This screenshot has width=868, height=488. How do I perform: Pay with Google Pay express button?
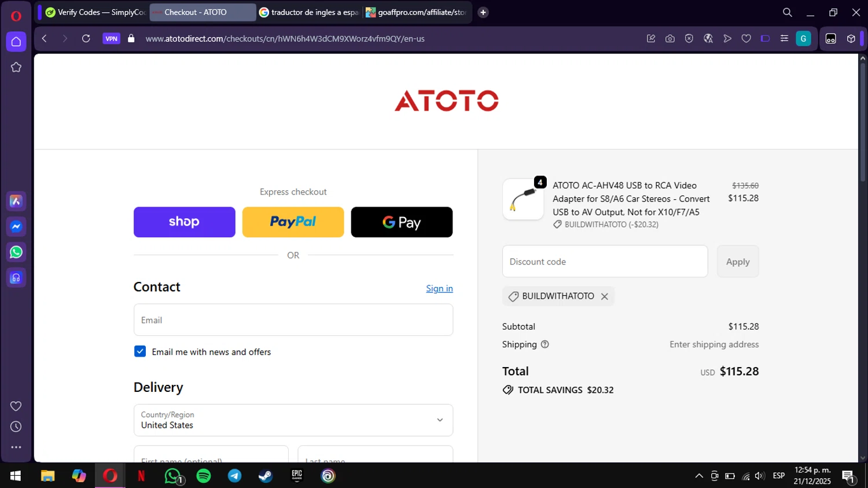coord(402,222)
